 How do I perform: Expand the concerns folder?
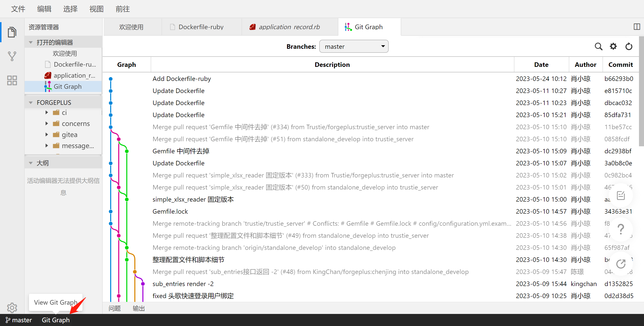(47, 123)
